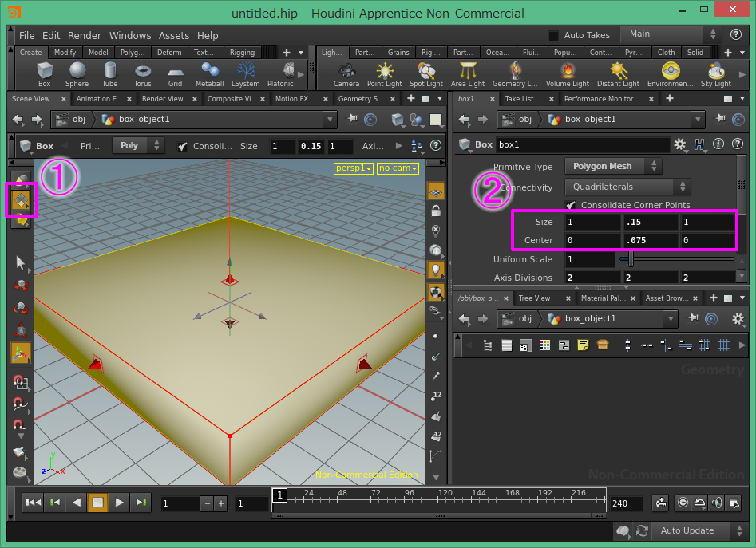Click the end frame field showing 240

[626, 503]
